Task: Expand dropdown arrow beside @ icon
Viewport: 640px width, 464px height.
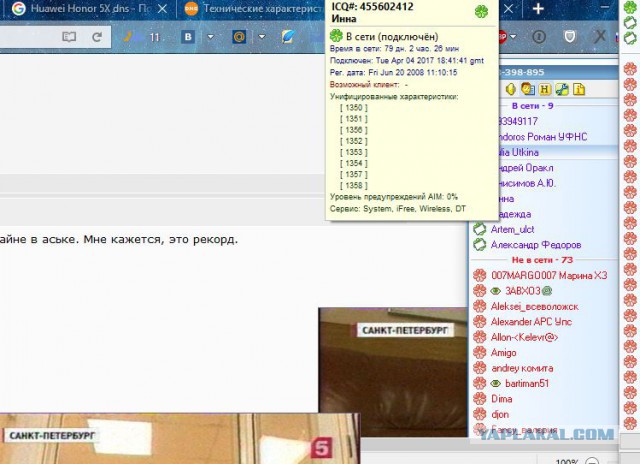Action: click(262, 37)
